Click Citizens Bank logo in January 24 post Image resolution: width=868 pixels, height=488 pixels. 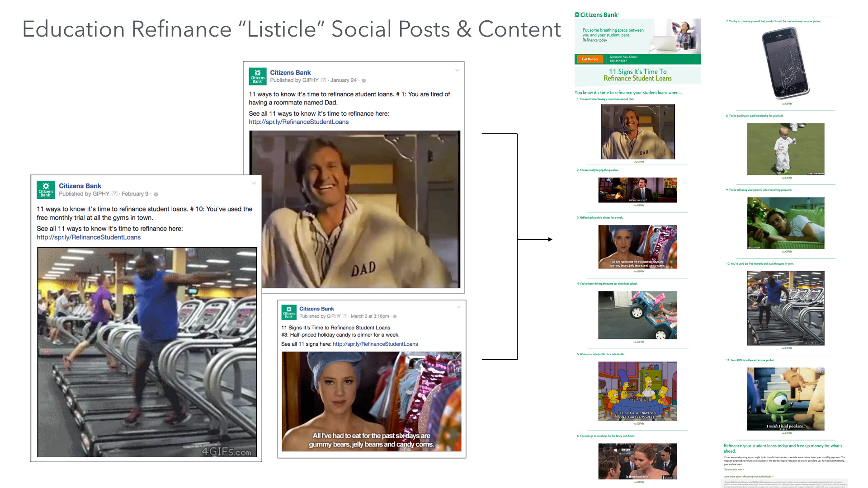pos(257,76)
